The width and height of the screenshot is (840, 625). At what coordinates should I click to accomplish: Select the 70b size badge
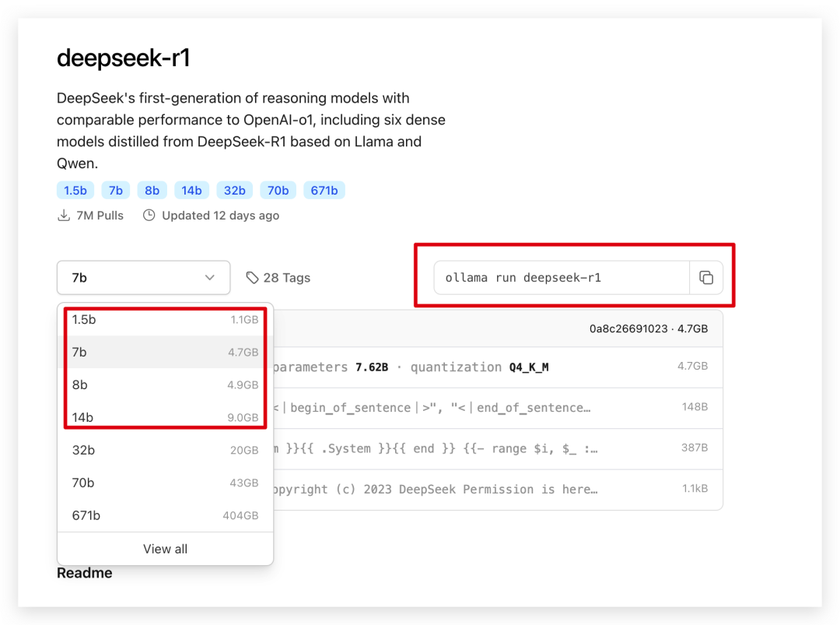click(x=278, y=190)
